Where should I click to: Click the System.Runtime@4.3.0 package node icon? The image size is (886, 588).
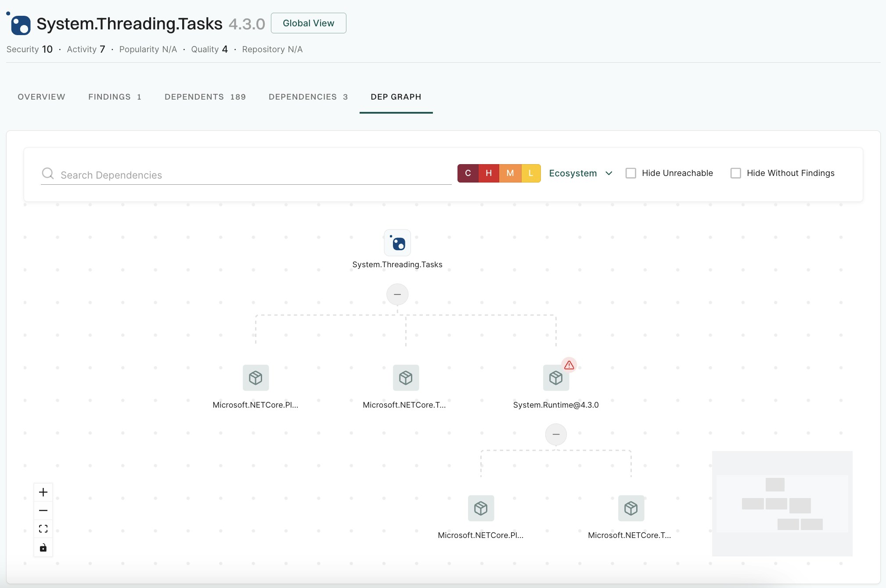[x=556, y=378]
